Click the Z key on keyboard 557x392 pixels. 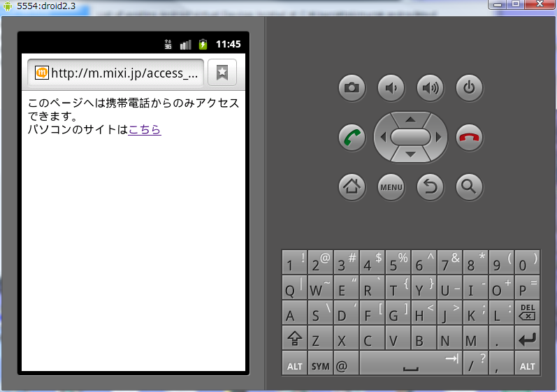coord(320,338)
